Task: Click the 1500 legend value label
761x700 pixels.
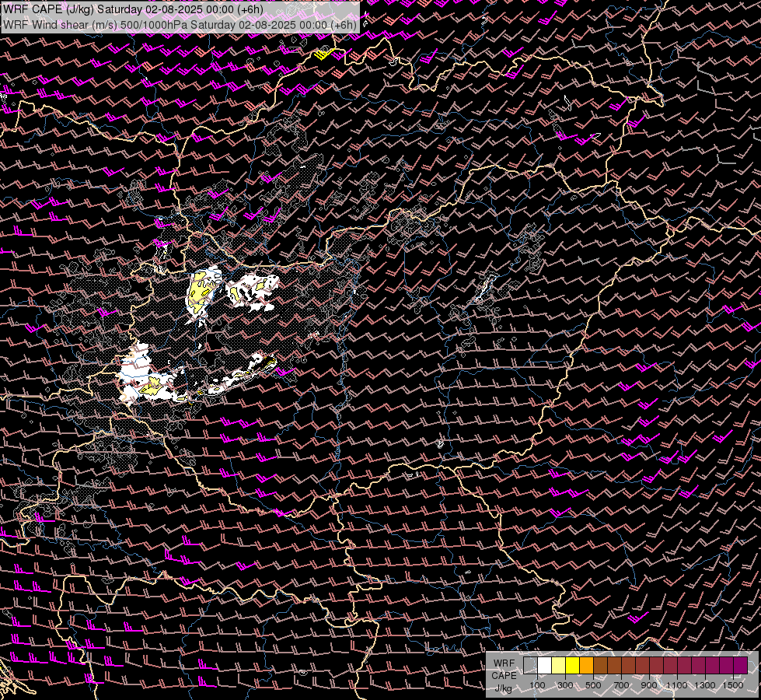Action: click(x=733, y=685)
